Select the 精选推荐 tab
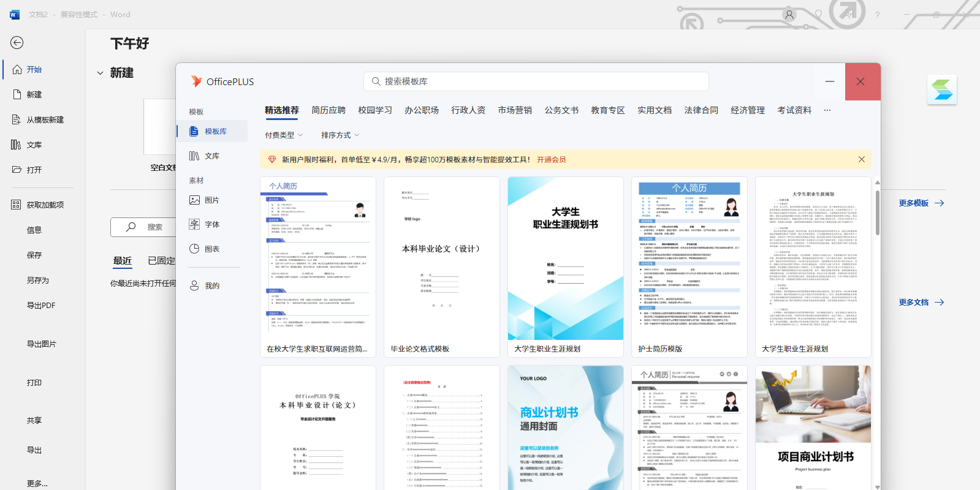 (x=282, y=110)
